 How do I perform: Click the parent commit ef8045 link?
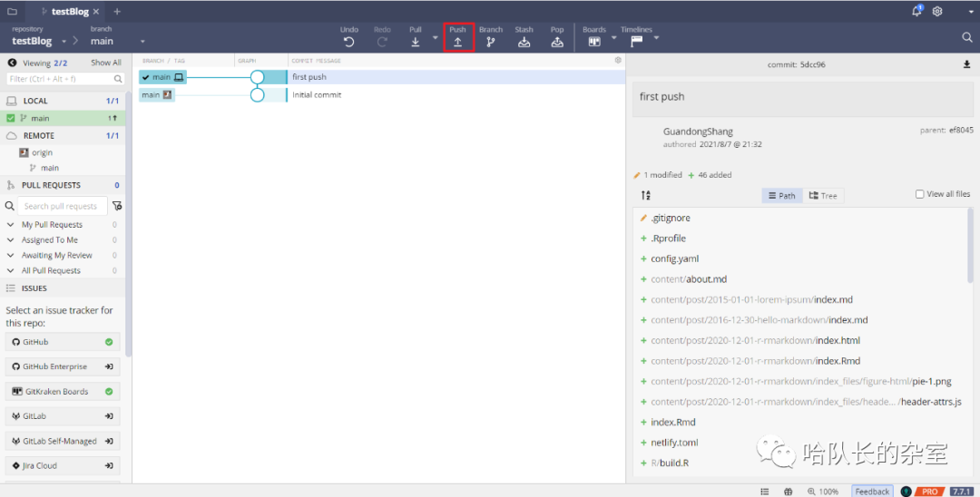click(961, 130)
